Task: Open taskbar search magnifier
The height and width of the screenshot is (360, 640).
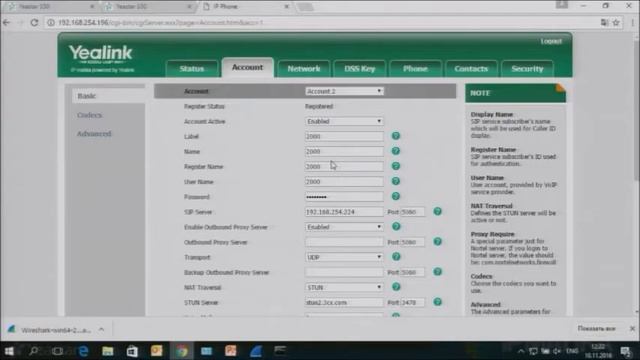Action: (x=33, y=351)
